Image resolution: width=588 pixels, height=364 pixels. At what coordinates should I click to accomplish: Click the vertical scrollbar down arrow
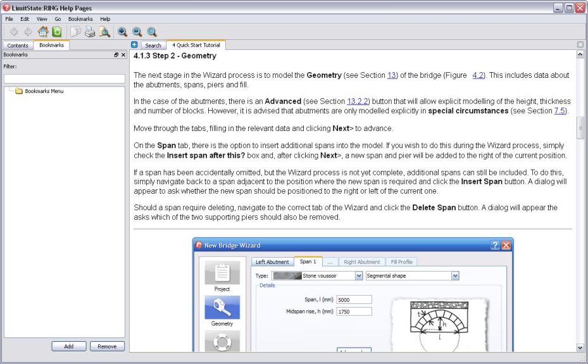coord(580,348)
